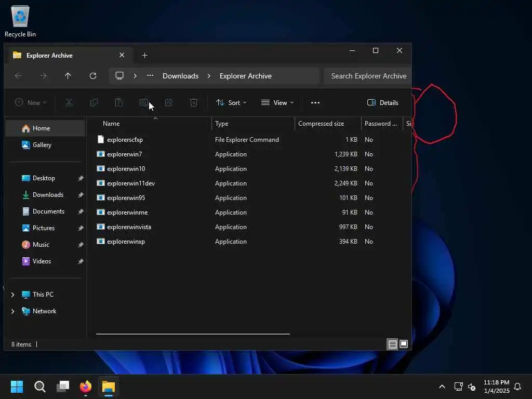The image size is (532, 399).
Task: Open the Windows Start menu
Action: point(17,387)
